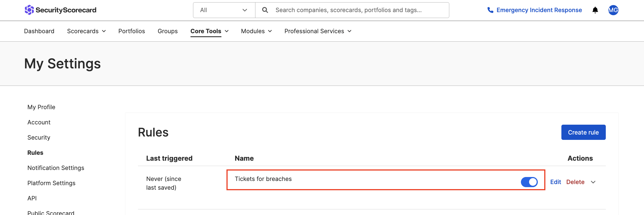
Task: Open Platform Settings section
Action: pyautogui.click(x=51, y=183)
